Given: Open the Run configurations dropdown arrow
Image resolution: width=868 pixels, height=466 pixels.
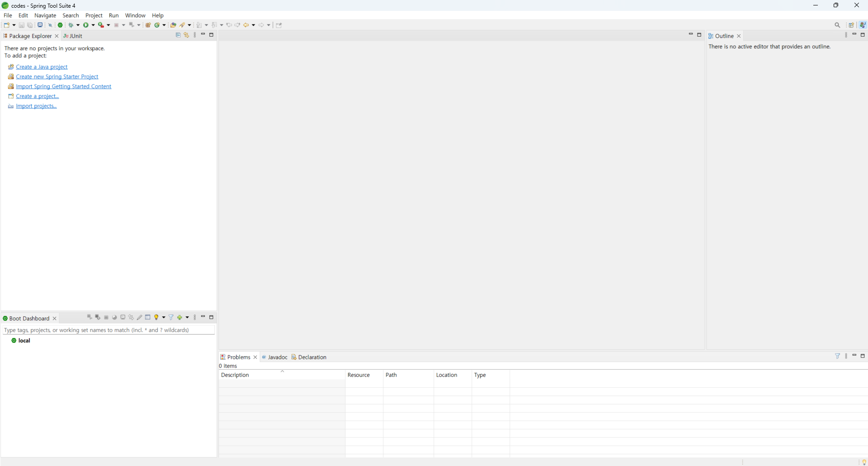Looking at the screenshot, I should pos(93,25).
